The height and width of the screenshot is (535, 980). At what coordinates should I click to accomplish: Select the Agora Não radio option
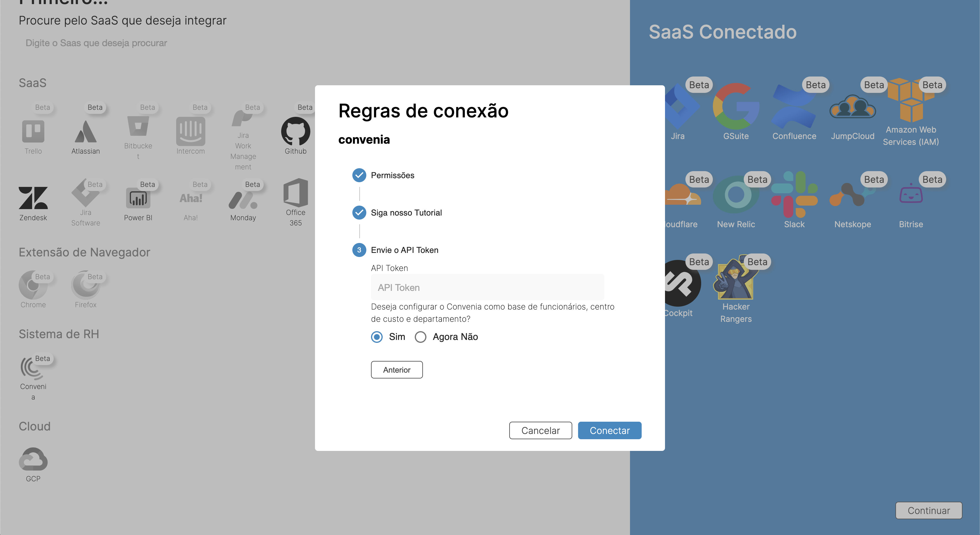(x=420, y=337)
